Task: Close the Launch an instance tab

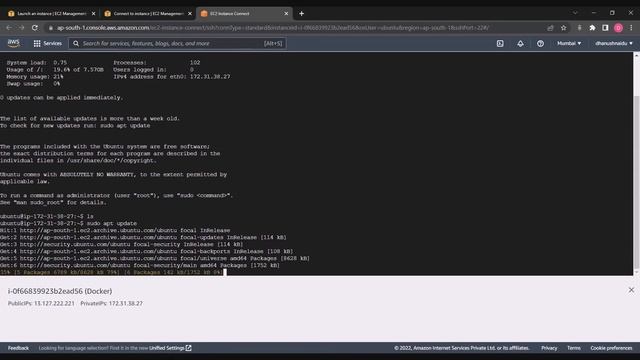Action: tap(93, 13)
